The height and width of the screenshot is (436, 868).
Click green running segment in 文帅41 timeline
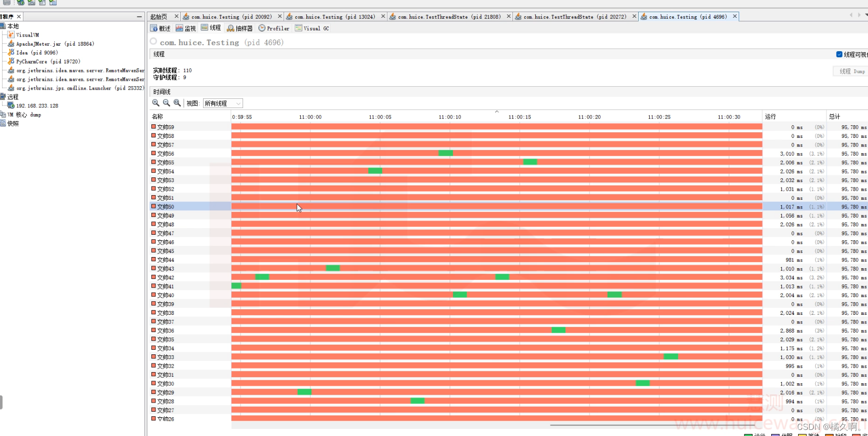tap(236, 286)
